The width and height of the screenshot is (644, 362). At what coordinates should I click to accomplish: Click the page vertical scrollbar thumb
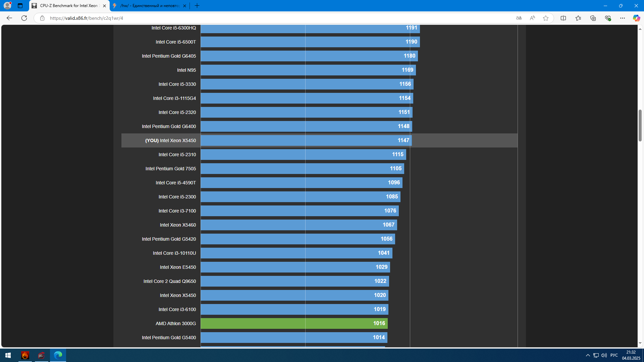(640, 125)
